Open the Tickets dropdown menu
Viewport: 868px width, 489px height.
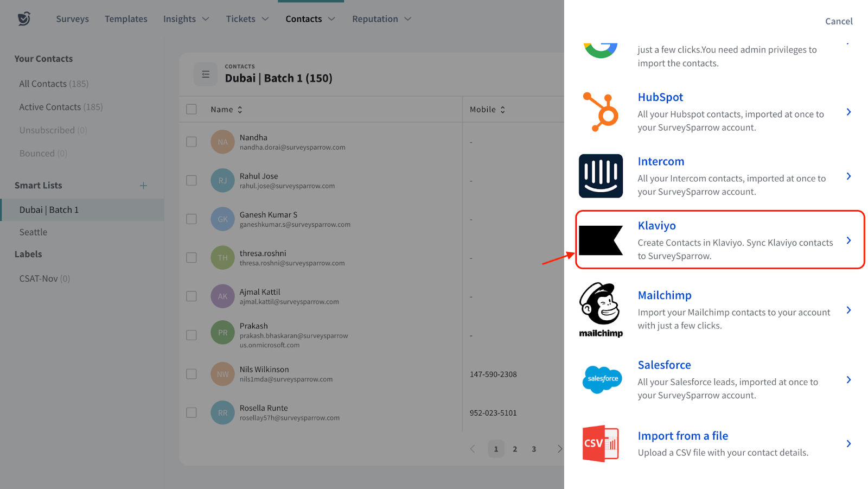point(247,19)
